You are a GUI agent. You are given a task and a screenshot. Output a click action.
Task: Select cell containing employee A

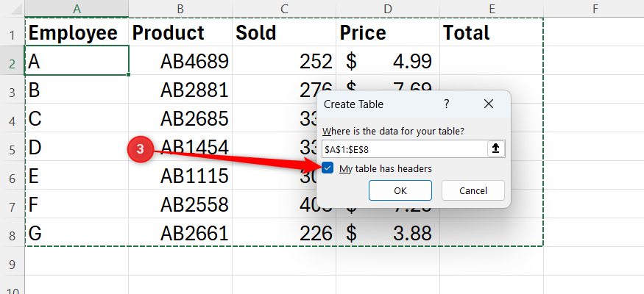pos(77,61)
